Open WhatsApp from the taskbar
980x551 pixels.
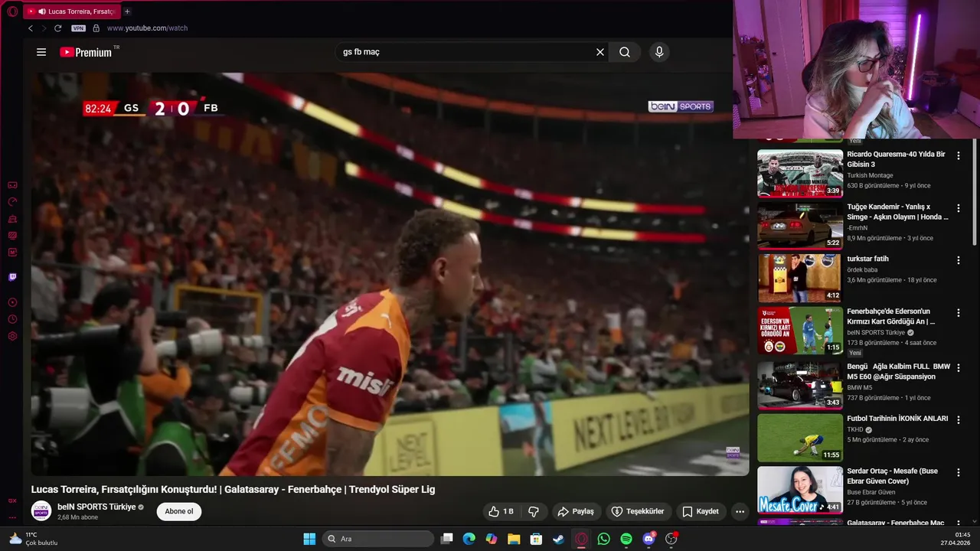point(604,539)
